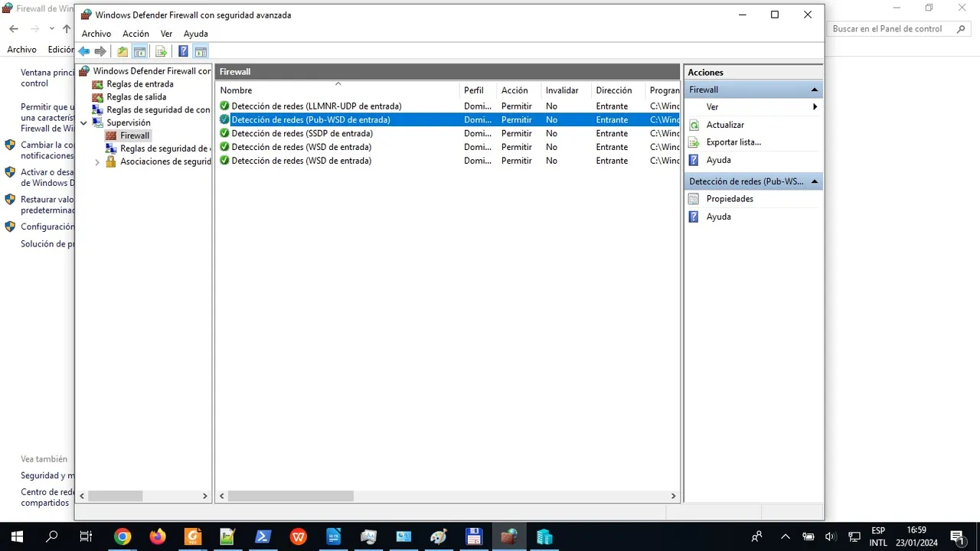Click Propiedades action

730,199
